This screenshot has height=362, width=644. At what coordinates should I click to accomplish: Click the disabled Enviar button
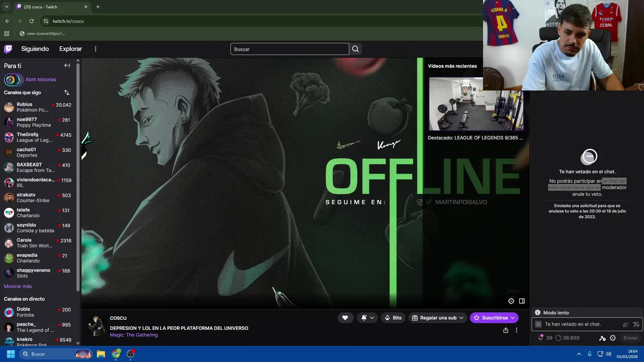(x=630, y=338)
